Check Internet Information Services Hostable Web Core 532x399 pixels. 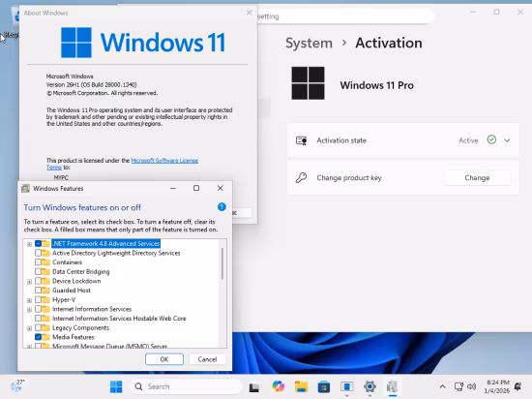click(x=38, y=319)
